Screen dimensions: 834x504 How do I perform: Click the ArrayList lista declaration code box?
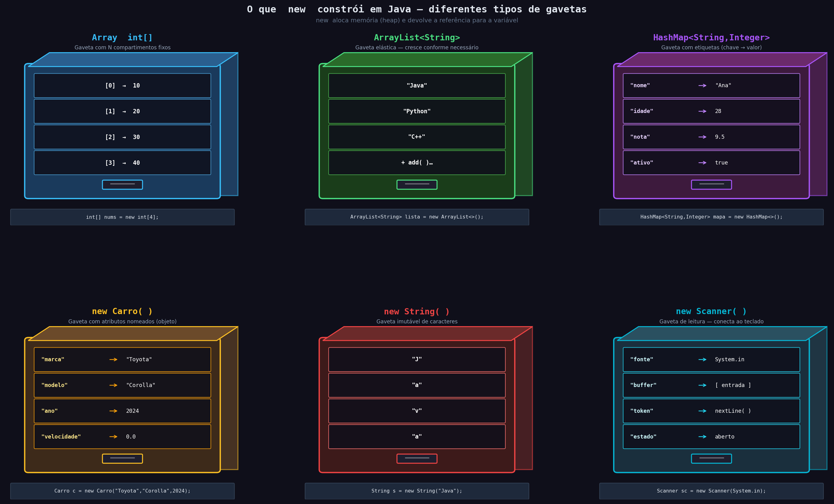click(417, 217)
